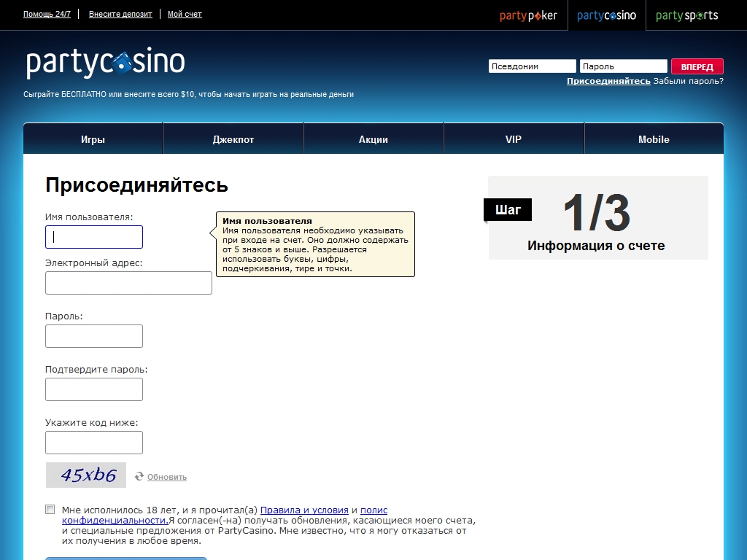Open the VIP section
Image resolution: width=747 pixels, height=560 pixels.
click(514, 139)
